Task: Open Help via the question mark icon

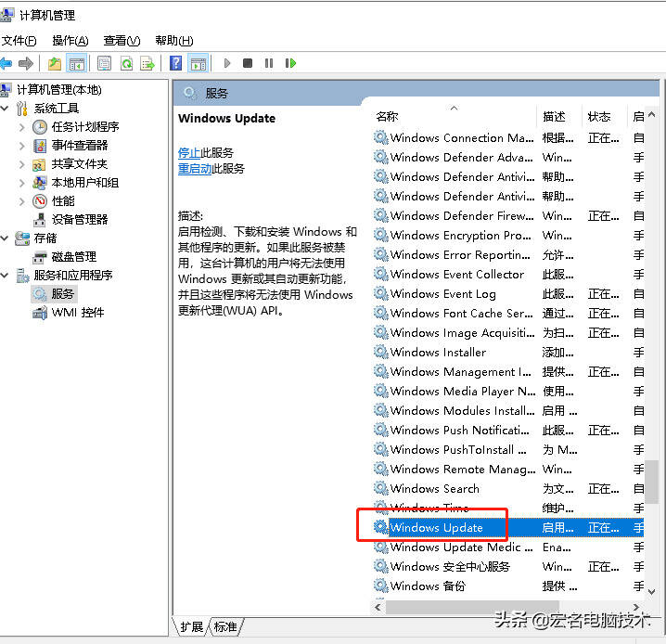Action: point(175,64)
